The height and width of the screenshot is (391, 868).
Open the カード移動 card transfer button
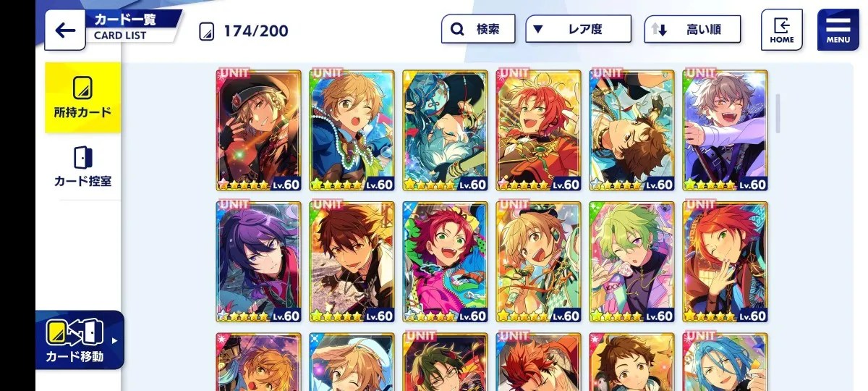pos(79,340)
